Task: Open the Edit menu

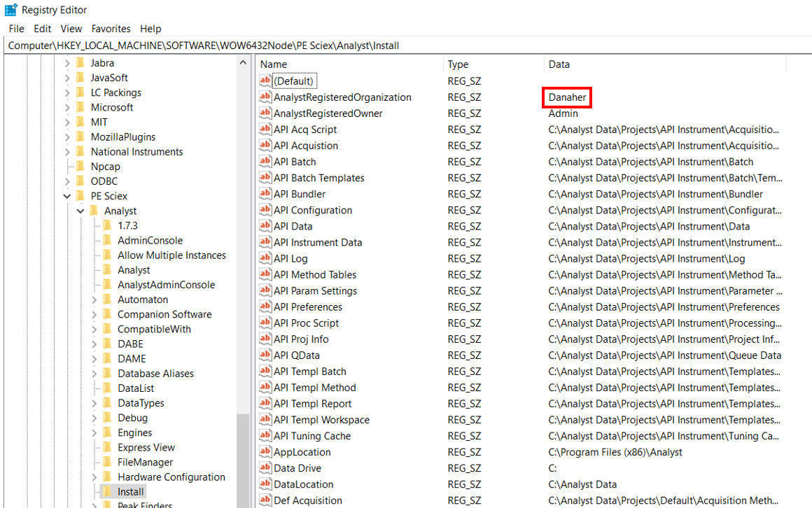Action: pos(43,29)
